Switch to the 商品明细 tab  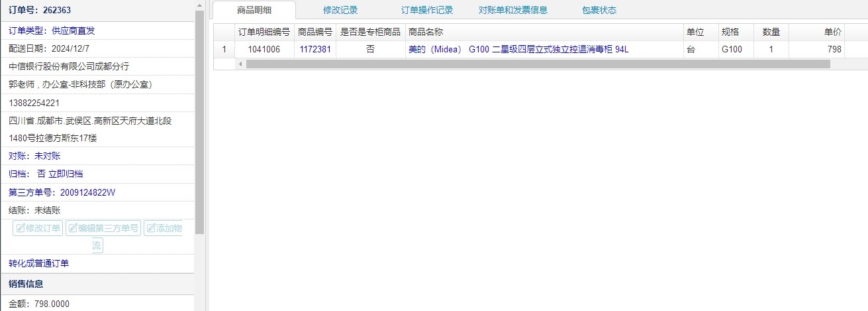point(254,10)
